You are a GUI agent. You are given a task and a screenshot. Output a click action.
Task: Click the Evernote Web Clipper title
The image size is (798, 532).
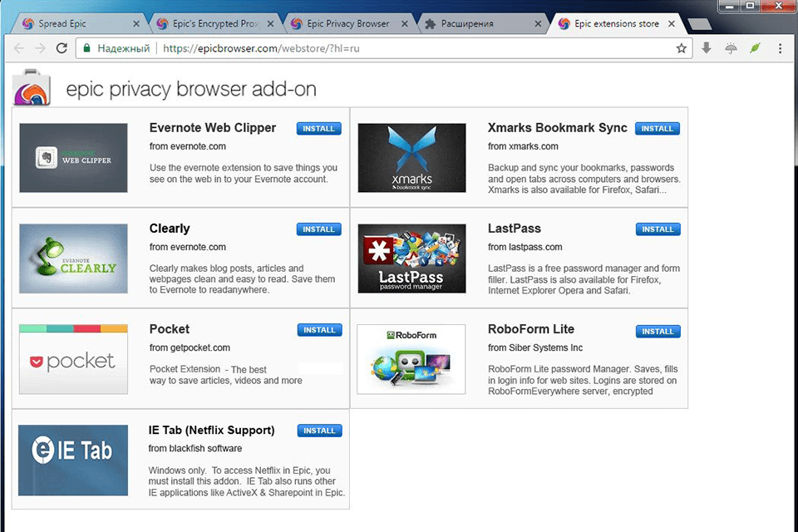(x=213, y=128)
